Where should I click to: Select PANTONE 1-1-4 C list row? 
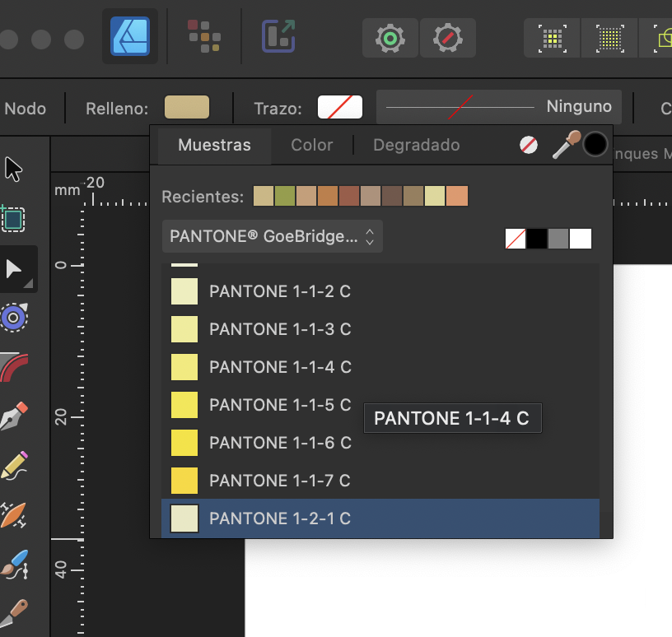pyautogui.click(x=380, y=367)
